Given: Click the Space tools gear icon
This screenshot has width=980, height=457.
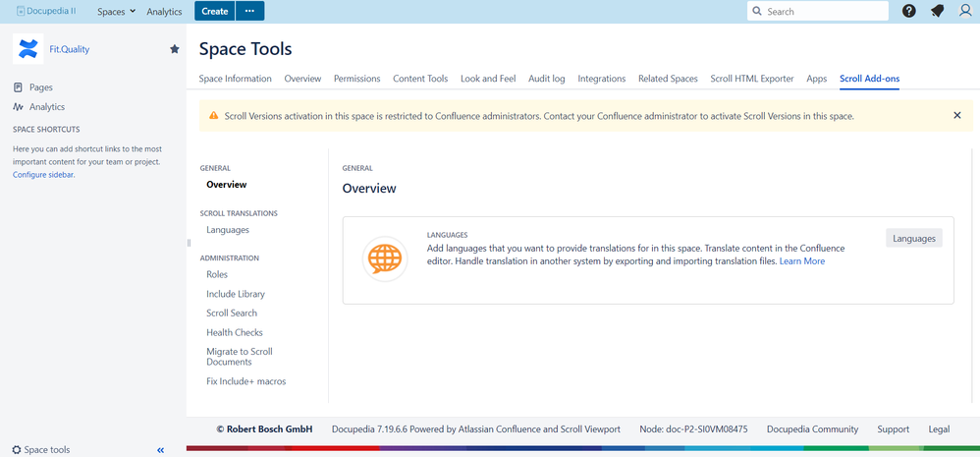Looking at the screenshot, I should click(x=17, y=449).
